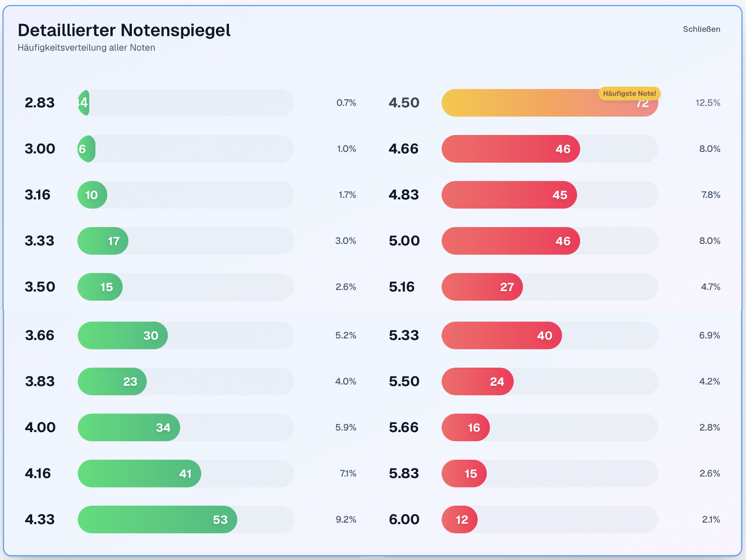746x560 pixels.
Task: Click the 'Detaillierter Notenspiegel' heading
Action: [x=124, y=30]
